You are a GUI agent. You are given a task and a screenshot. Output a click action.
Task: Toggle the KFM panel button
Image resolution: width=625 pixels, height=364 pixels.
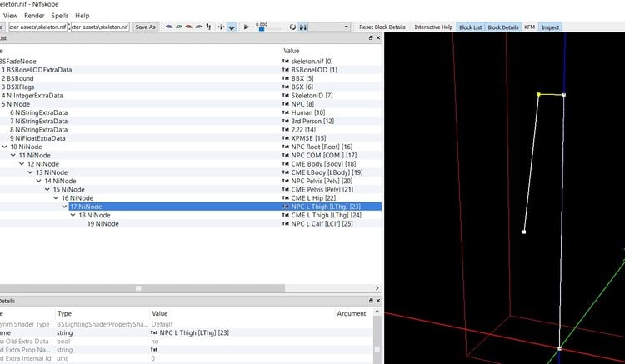pos(529,27)
